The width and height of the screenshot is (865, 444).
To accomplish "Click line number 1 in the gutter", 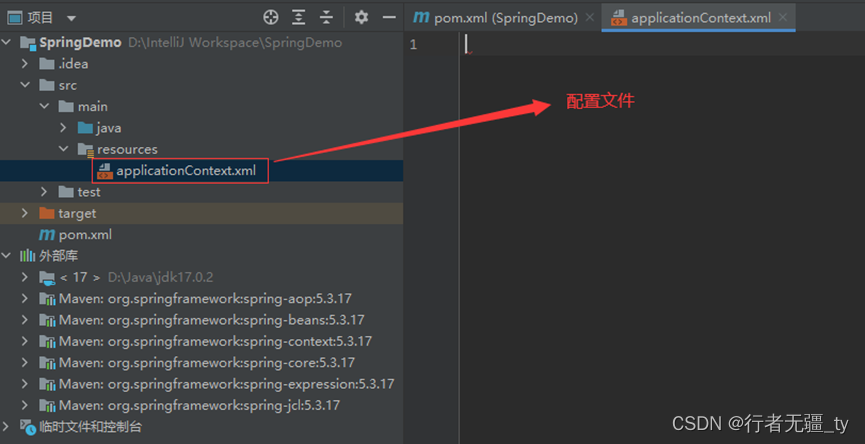I will pos(414,45).
